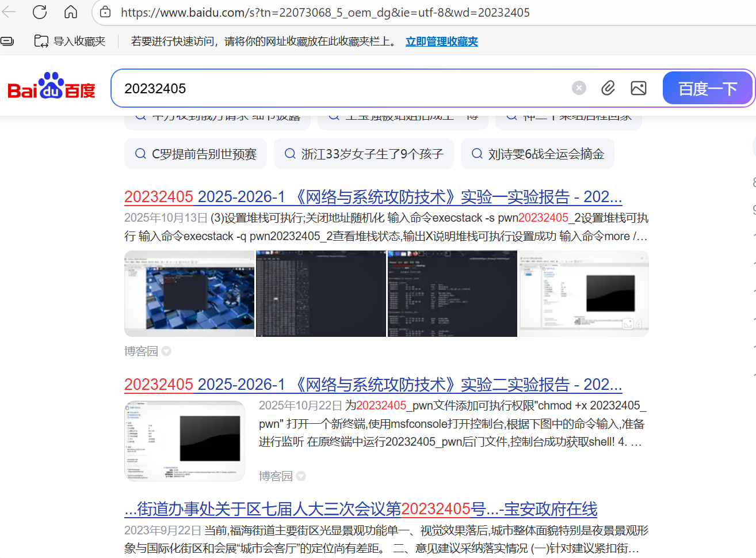This screenshot has width=756, height=558.
Task: Clear the Baidu search box with X icon
Action: pyautogui.click(x=579, y=88)
